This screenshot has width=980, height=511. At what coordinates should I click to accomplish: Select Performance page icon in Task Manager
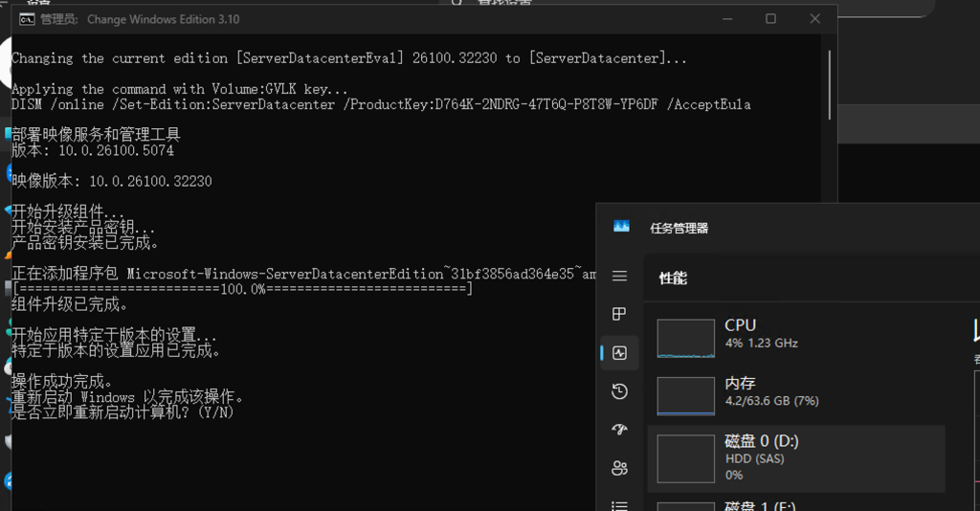pyautogui.click(x=619, y=353)
